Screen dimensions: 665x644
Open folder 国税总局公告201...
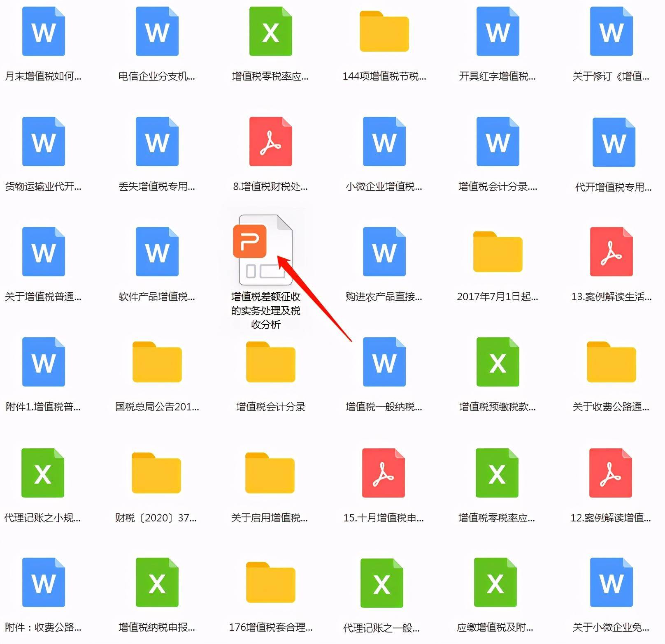(x=157, y=362)
